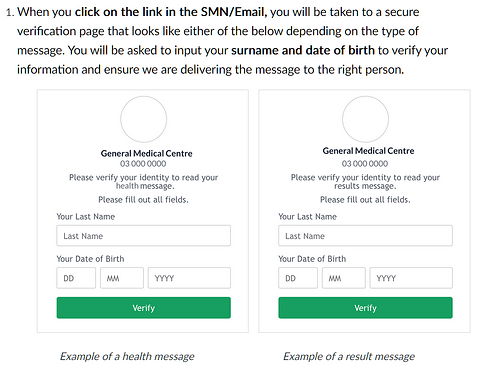Click the bold 'surname and date of birth' text
The width and height of the screenshot is (480, 375).
(x=303, y=50)
